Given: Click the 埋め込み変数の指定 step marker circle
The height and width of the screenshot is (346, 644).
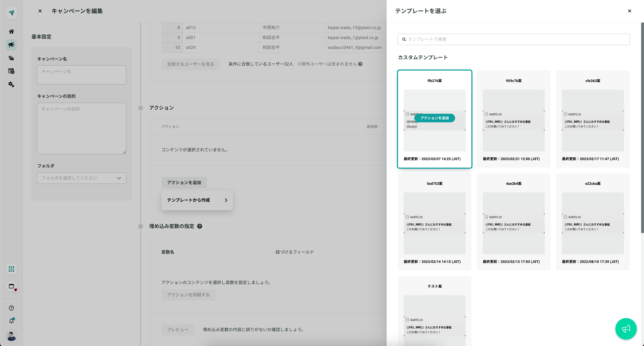Looking at the screenshot, I should (x=140, y=226).
